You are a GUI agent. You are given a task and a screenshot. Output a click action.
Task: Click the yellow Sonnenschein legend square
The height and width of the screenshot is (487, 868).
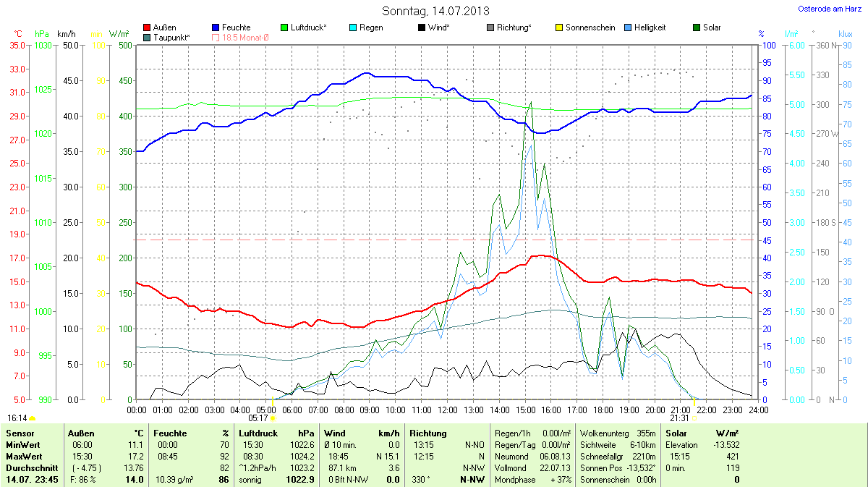coord(559,27)
